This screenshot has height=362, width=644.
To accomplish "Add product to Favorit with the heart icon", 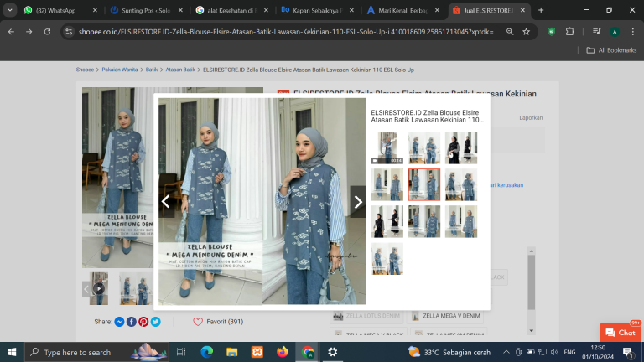I will pyautogui.click(x=198, y=322).
